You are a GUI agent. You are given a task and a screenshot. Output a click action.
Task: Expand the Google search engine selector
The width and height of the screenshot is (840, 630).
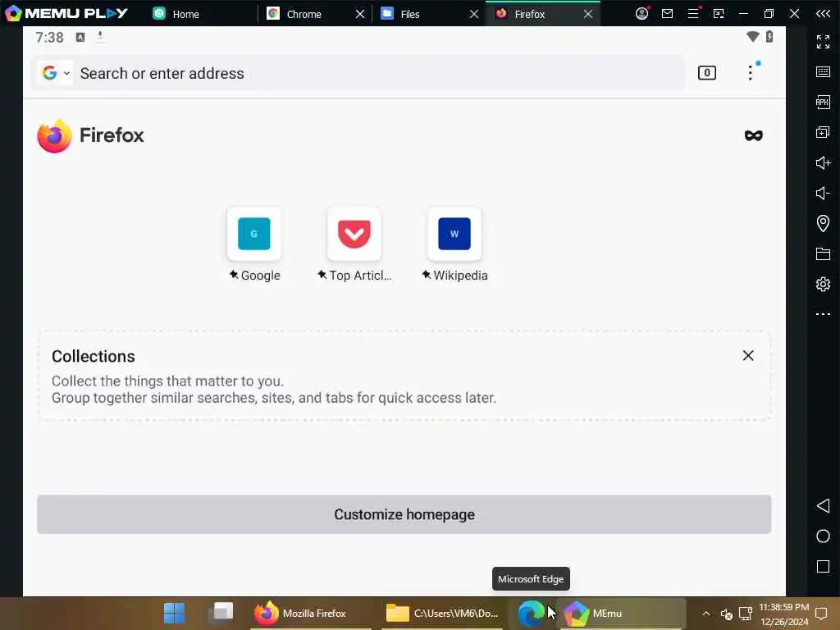(x=57, y=73)
